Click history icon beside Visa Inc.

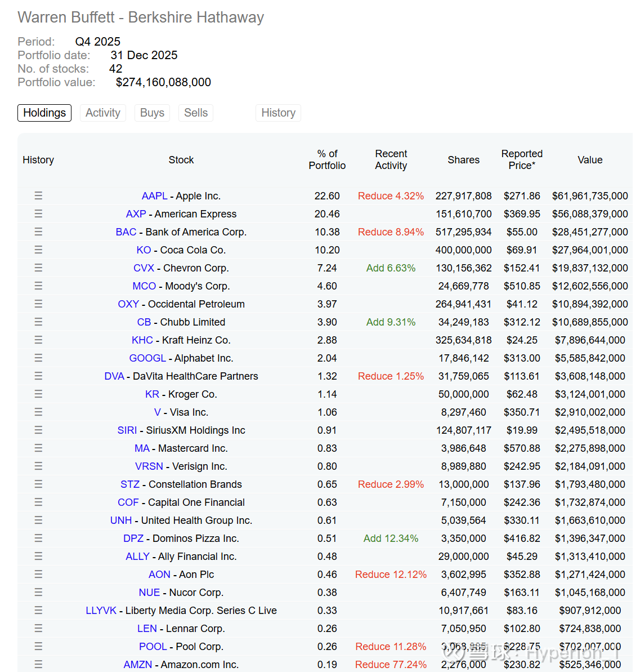(38, 412)
